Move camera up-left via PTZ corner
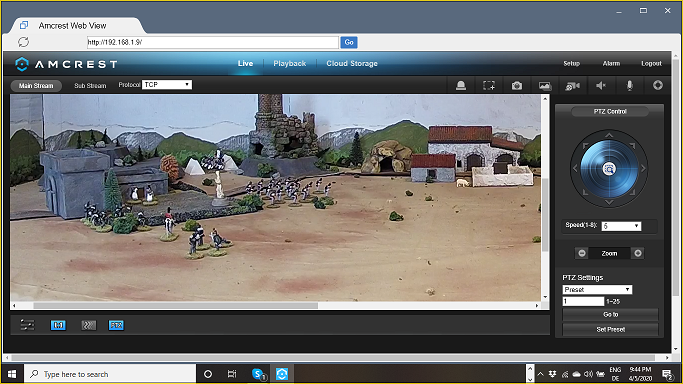 click(x=585, y=145)
